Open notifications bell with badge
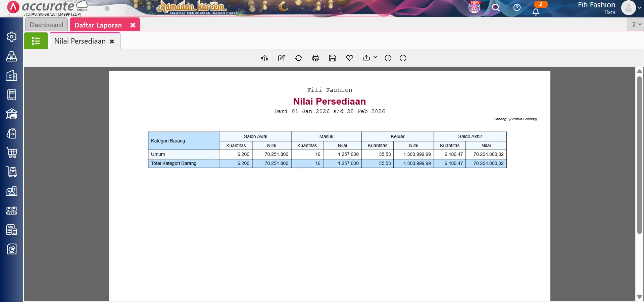Viewport: 644px width, 302px height. 536,11
